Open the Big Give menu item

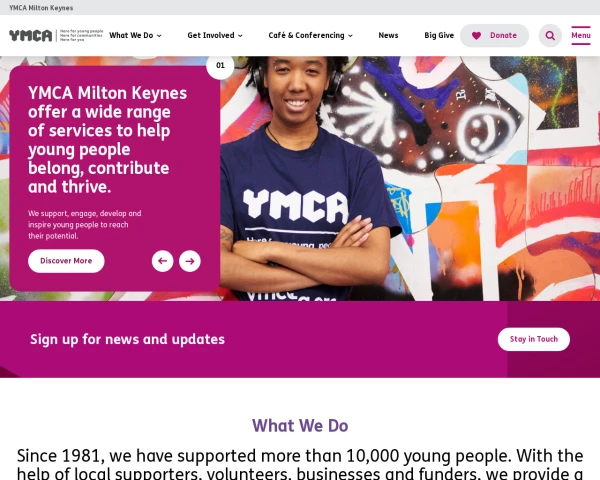click(x=439, y=35)
